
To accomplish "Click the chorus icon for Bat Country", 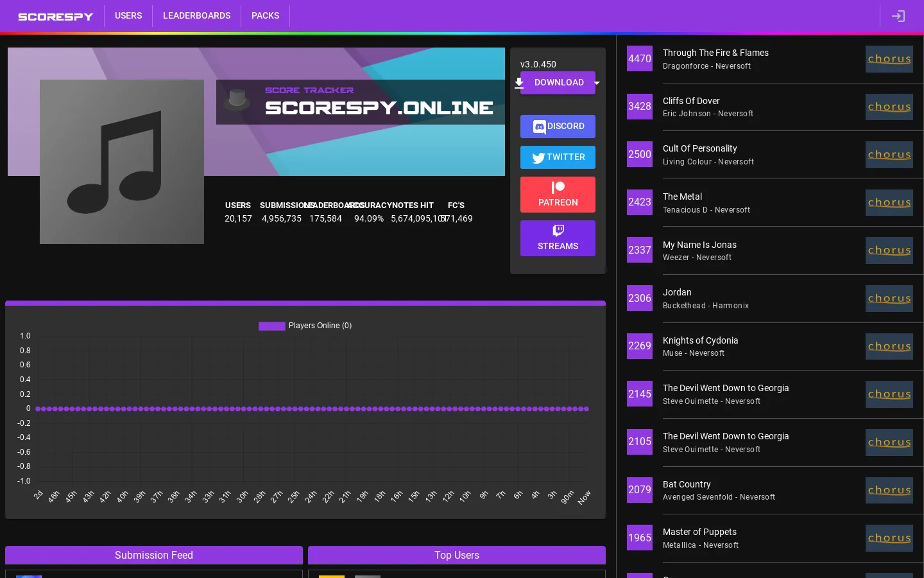I will pos(889,491).
